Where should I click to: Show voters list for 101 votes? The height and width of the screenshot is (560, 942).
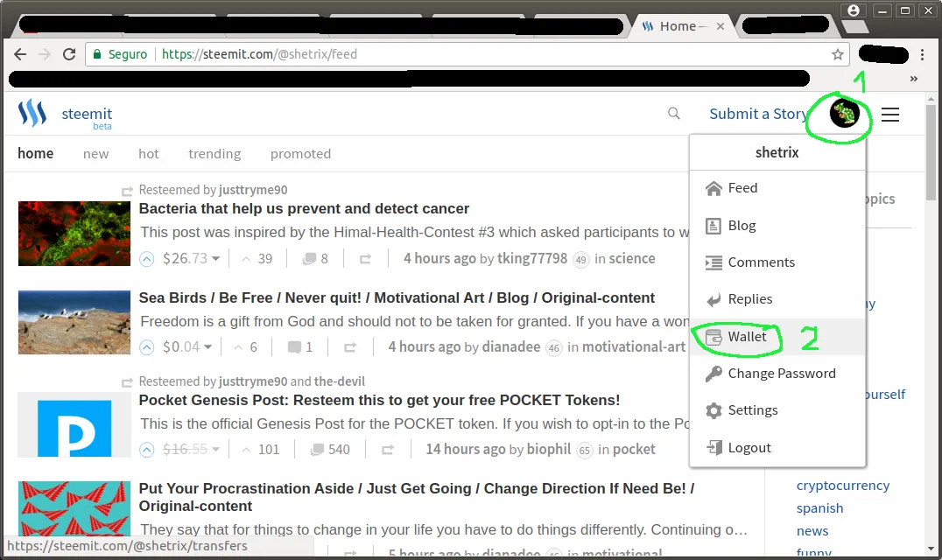point(261,450)
